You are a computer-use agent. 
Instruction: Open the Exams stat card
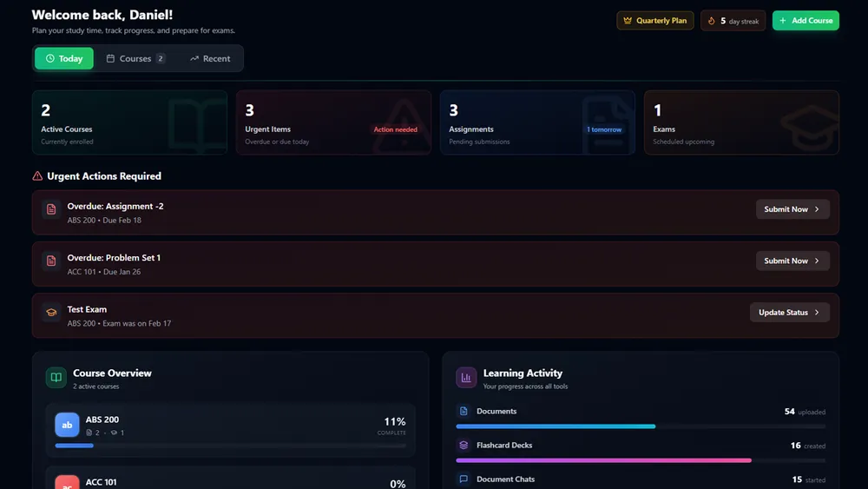742,122
